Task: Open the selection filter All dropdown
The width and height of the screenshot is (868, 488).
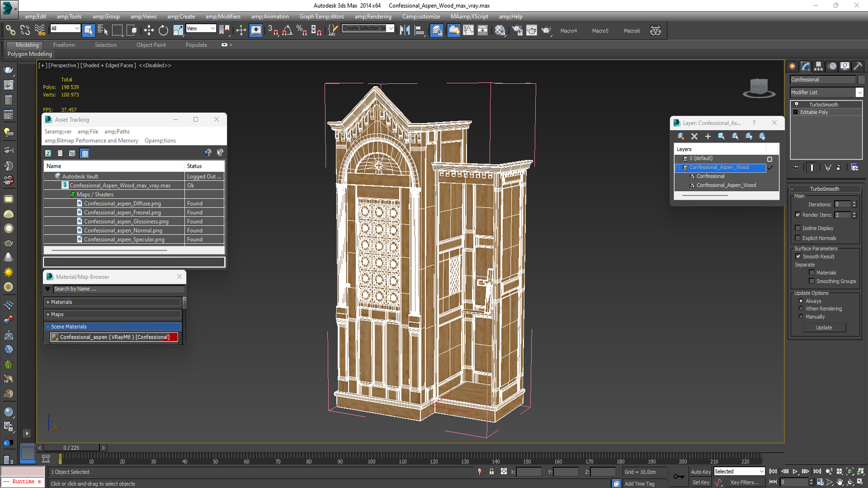Action: 77,28
